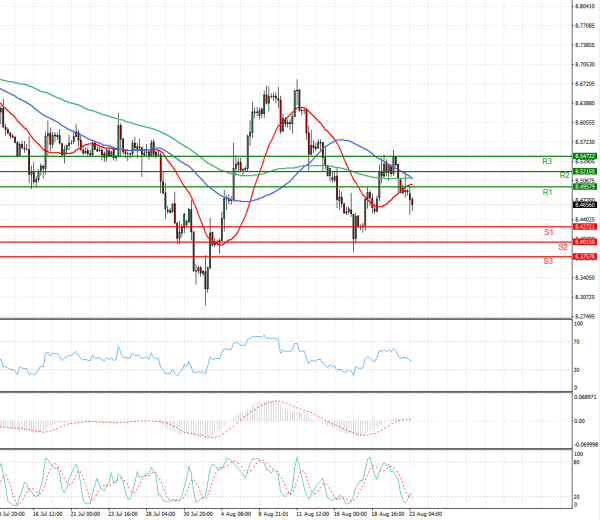Click the 30 Jul 20:00 time label
600x520 pixels.
click(x=198, y=514)
